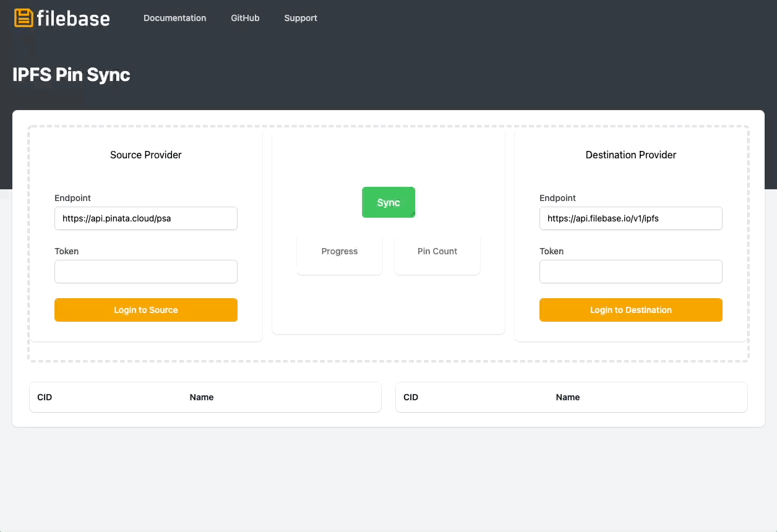Click Login to Destination button
This screenshot has height=532, width=777.
pyautogui.click(x=630, y=310)
